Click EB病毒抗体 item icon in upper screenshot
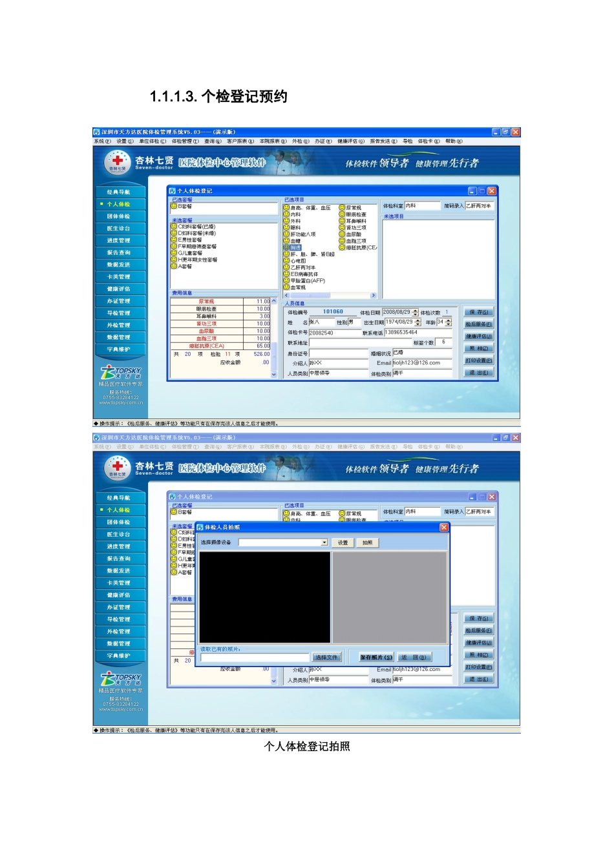The image size is (614, 868). [x=286, y=274]
